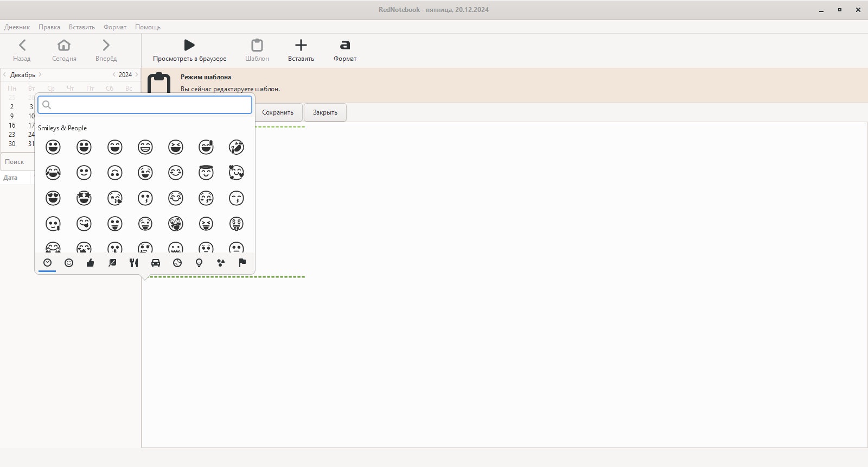Click the Поиск search box in sidebar
The height and width of the screenshot is (467, 868).
click(18, 162)
